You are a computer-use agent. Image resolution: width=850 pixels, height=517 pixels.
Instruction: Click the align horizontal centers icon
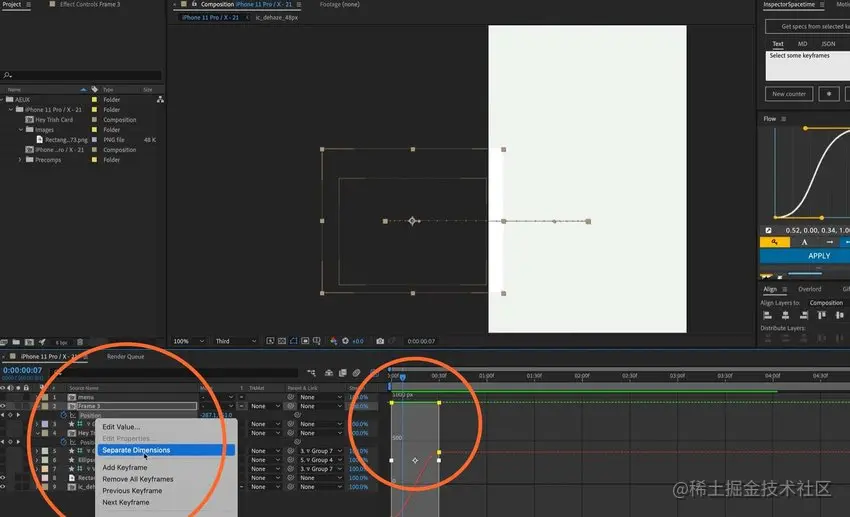tap(785, 315)
